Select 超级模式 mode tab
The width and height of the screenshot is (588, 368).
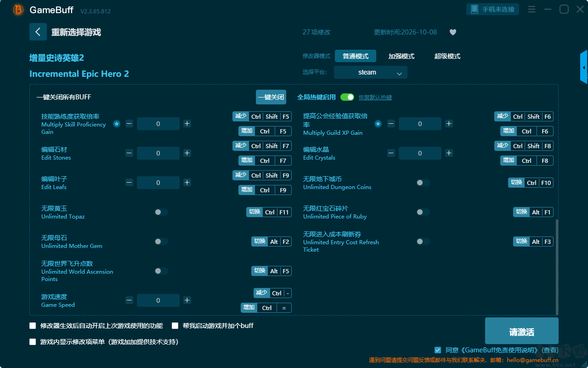click(447, 56)
